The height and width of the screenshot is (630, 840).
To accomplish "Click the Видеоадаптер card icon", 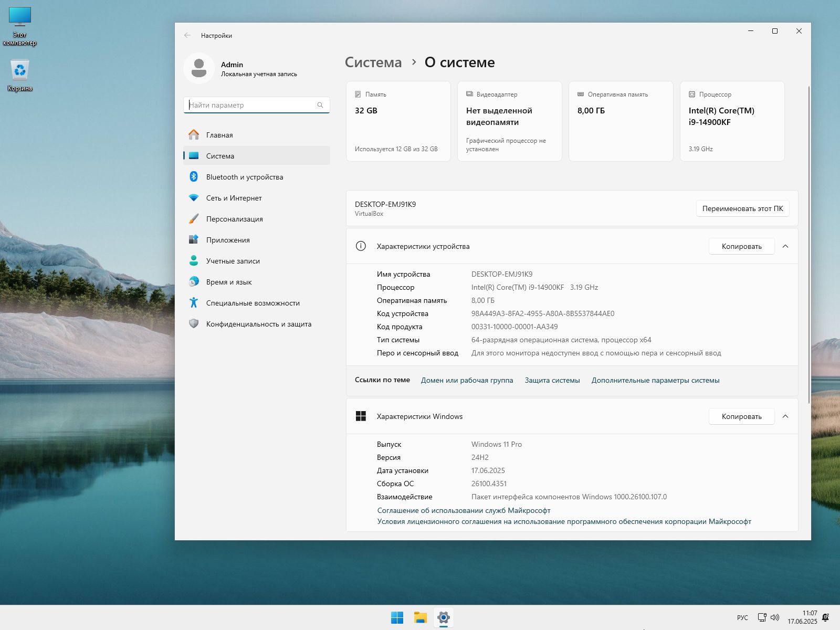I will pos(469,94).
